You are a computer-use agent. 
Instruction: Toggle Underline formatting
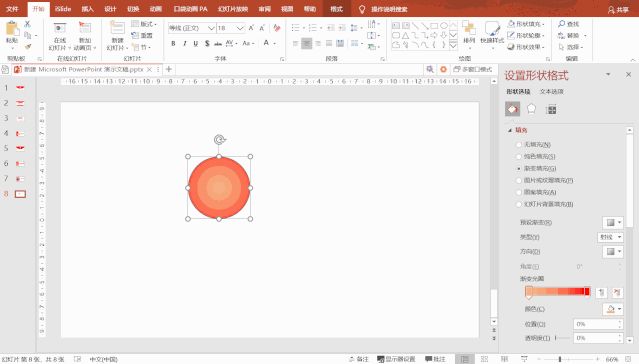pos(196,44)
